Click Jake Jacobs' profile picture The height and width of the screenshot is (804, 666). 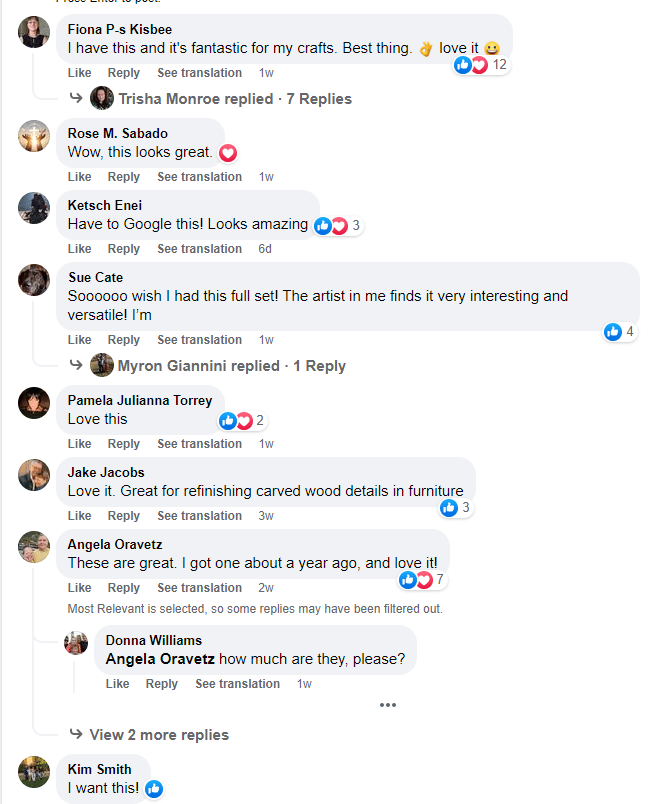(34, 474)
